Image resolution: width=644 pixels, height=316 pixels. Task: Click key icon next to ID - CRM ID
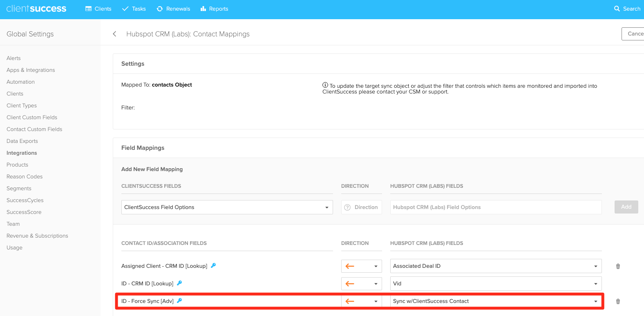[x=179, y=283]
